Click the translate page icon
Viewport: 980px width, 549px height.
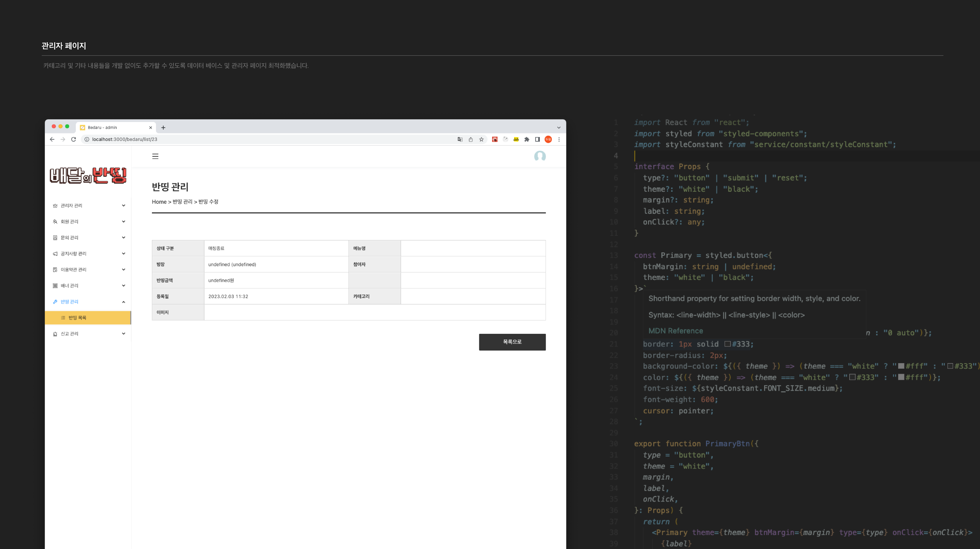click(x=460, y=139)
